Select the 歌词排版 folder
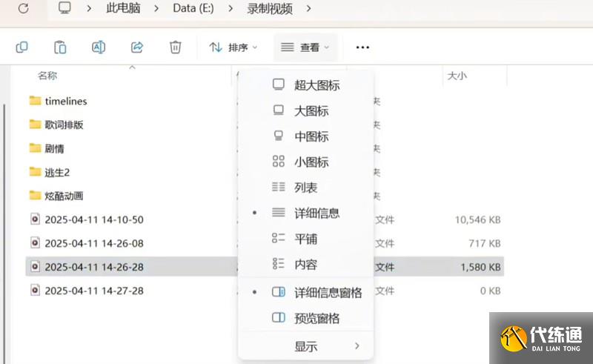Image resolution: width=593 pixels, height=364 pixels. point(64,125)
